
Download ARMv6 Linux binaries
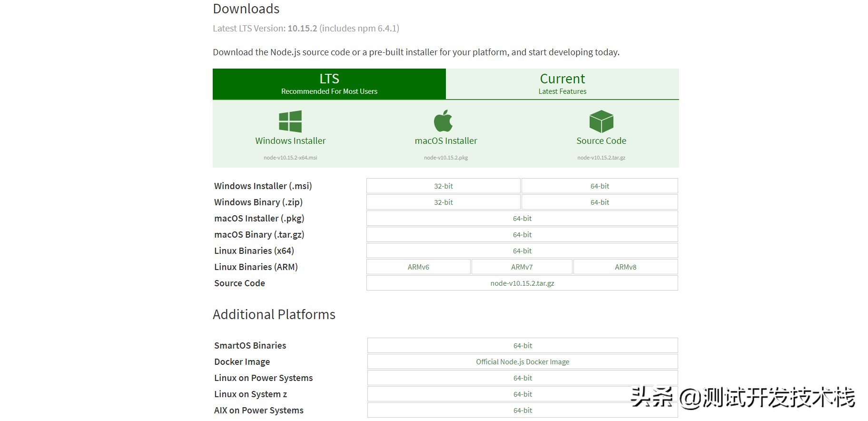418,267
